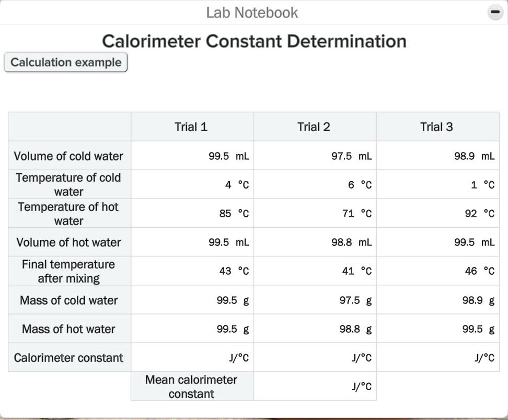Screen dimensions: 508x420
Task: Click the Volume of cold water row label
Action: tap(68, 156)
